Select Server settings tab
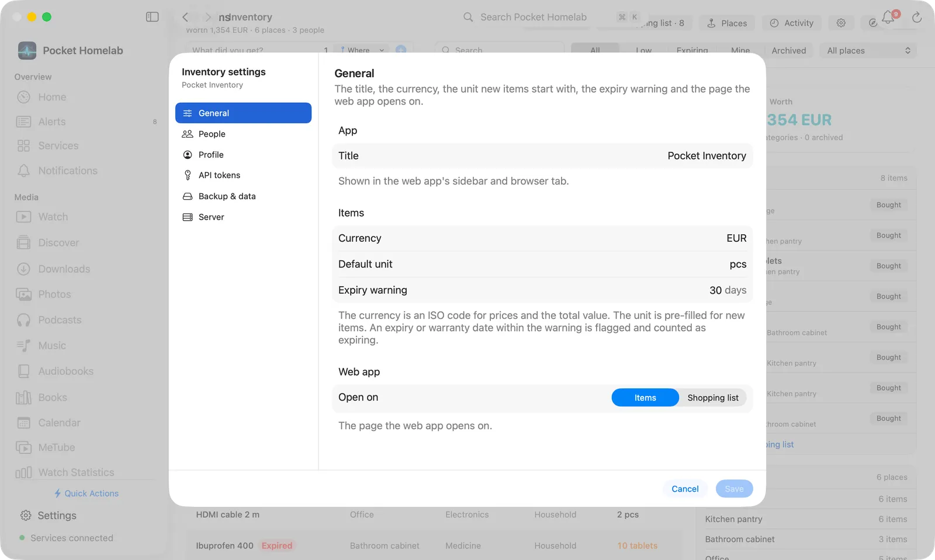The image size is (935, 560). point(243,217)
